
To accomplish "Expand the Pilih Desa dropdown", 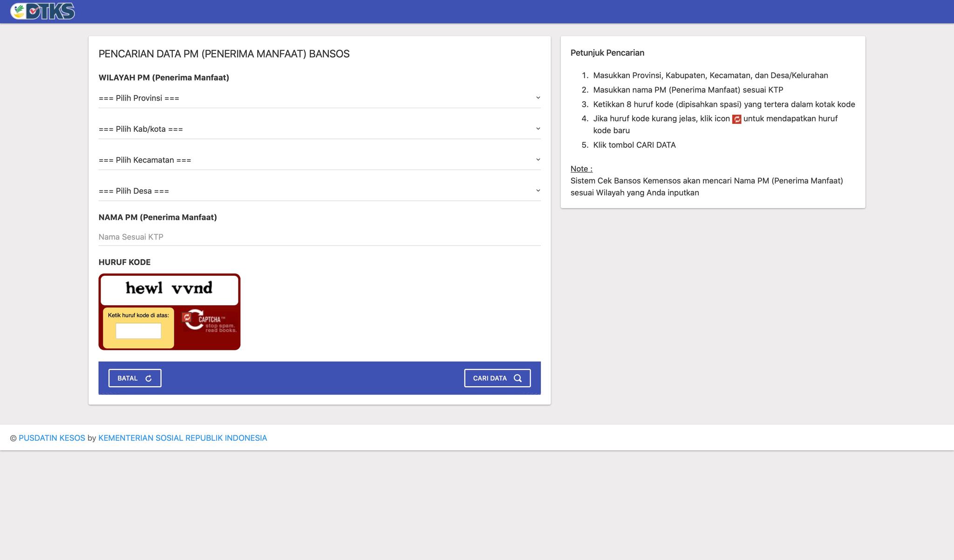I will coord(320,191).
